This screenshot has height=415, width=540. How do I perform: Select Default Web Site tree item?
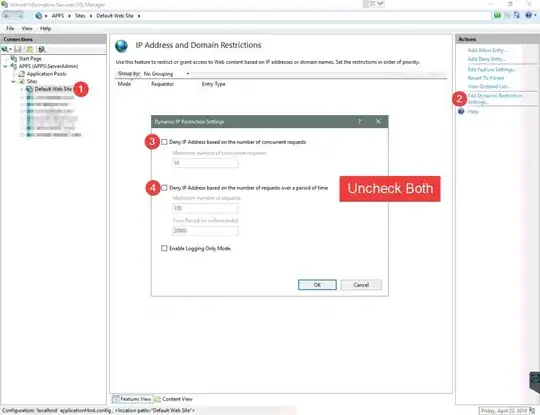[53, 89]
